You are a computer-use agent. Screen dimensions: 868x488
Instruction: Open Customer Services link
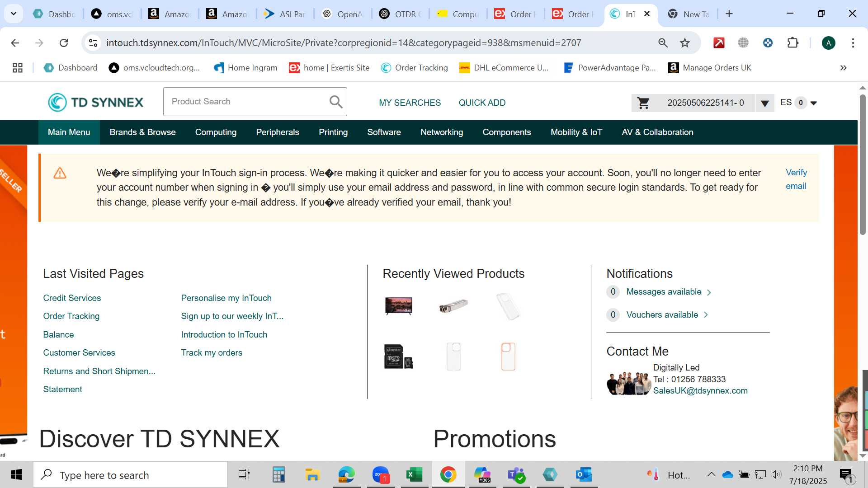coord(79,353)
